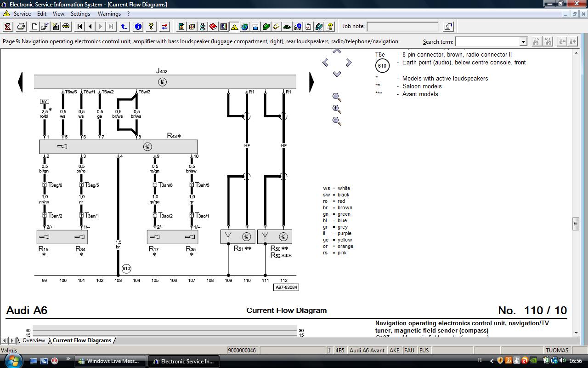Grab the vertical scrollbar thumb
Screen dimensions: 588x368
[576, 224]
